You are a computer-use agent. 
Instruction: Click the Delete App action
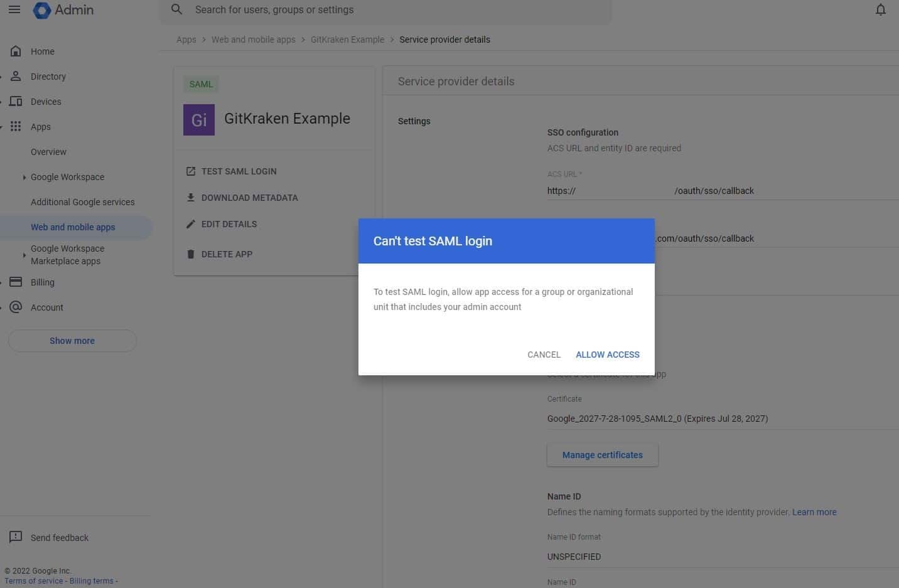tap(227, 254)
